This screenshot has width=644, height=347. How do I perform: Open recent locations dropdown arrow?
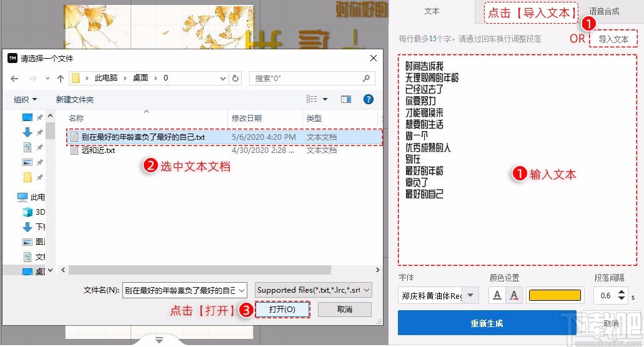pyautogui.click(x=47, y=79)
